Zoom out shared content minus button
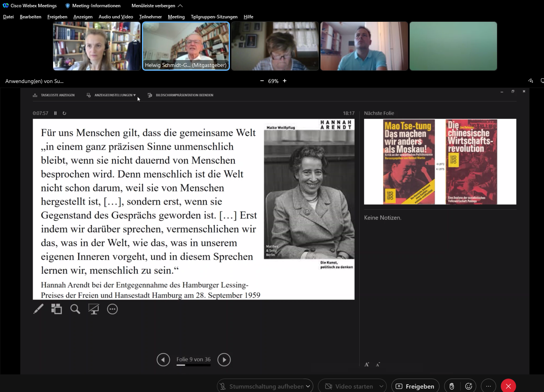The image size is (544, 392). [x=262, y=81]
